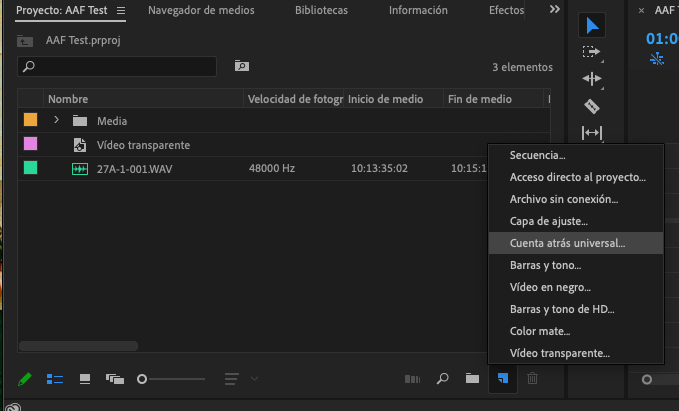Screen dimensions: 679x411
Task: Open the Bibliotecas tab
Action: click(321, 10)
